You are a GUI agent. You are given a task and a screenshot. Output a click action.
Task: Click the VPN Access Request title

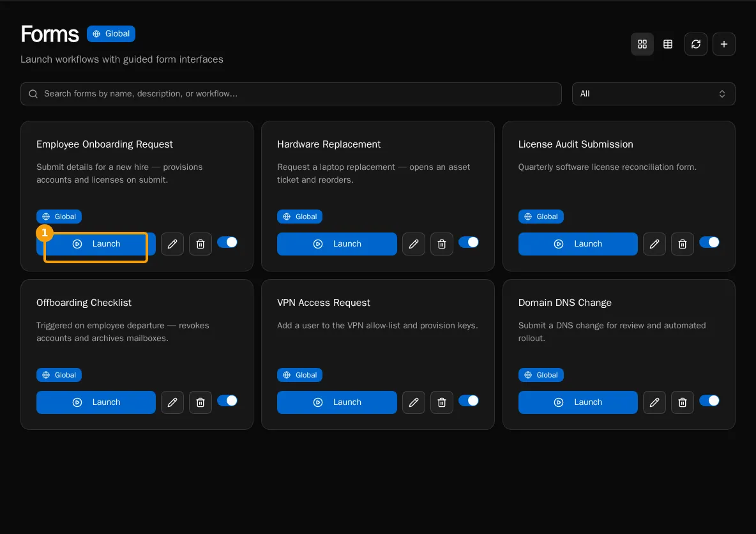pyautogui.click(x=324, y=303)
